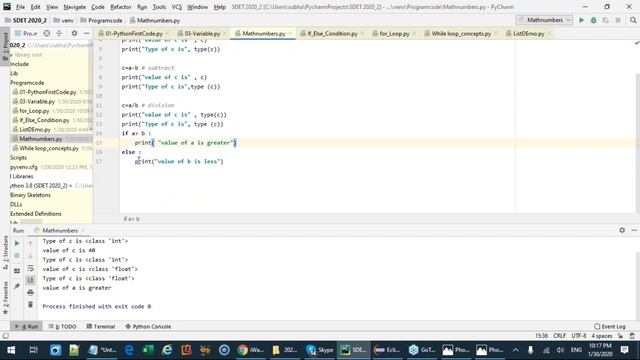640x360 pixels.
Task: Open the Structure side tool window tab
Action: [x=5, y=253]
